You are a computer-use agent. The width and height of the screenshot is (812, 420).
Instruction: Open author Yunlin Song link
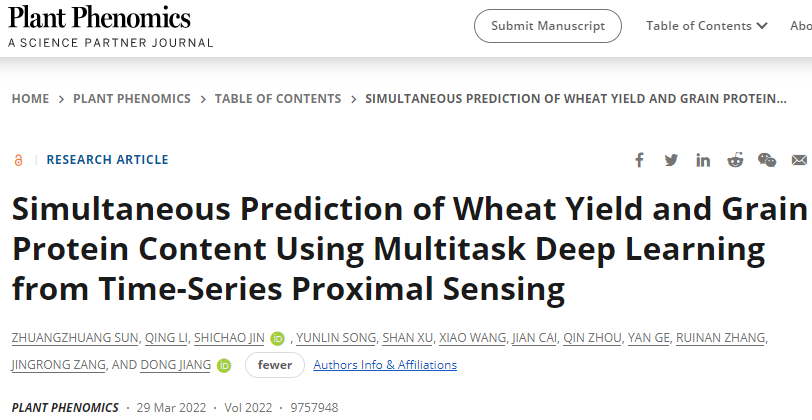click(x=336, y=338)
